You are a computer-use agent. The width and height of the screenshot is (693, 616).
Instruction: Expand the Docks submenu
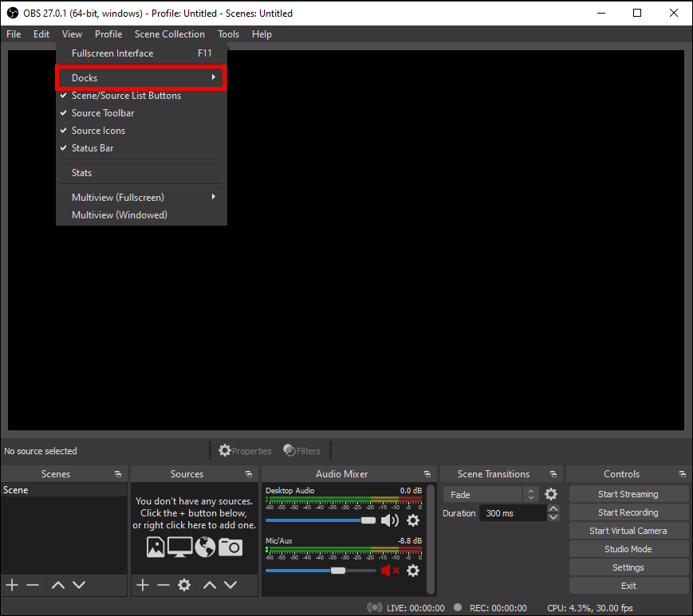141,78
